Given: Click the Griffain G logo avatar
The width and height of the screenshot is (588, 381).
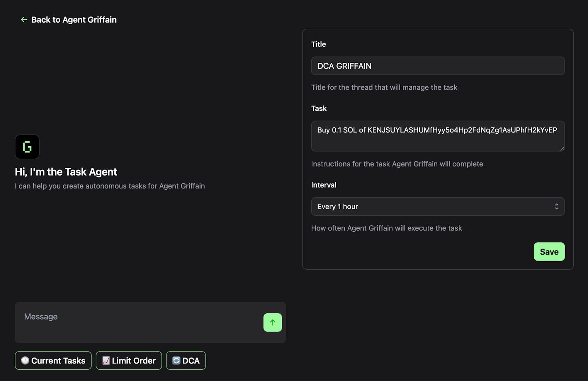Looking at the screenshot, I should 27,147.
